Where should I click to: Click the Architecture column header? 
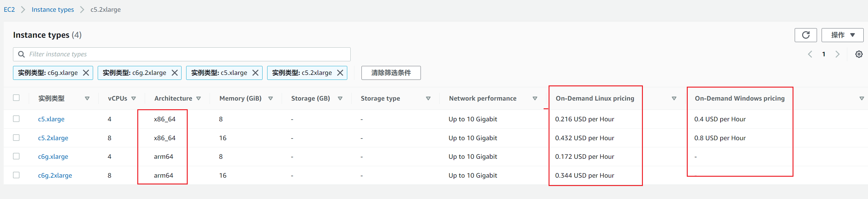[173, 98]
